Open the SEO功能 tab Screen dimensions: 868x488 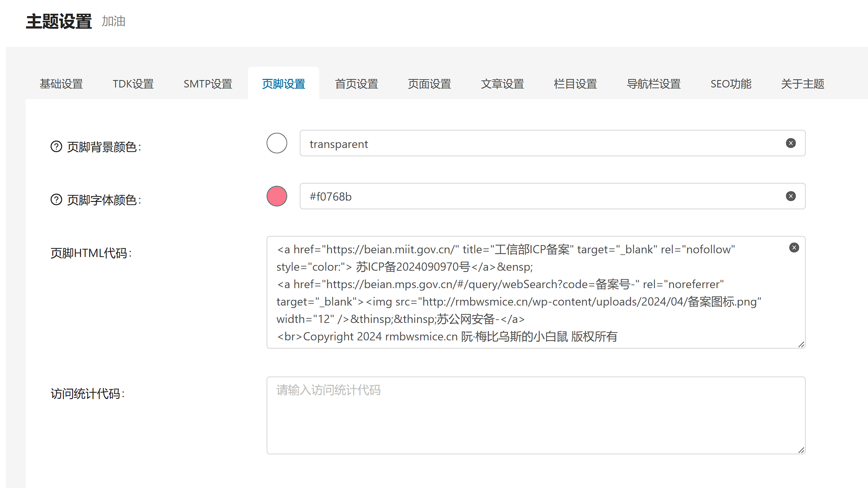tap(731, 84)
